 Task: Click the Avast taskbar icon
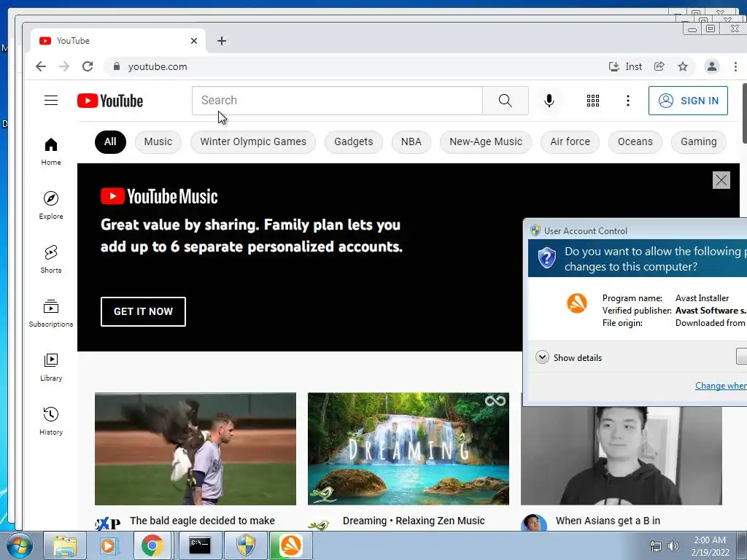[x=291, y=545]
